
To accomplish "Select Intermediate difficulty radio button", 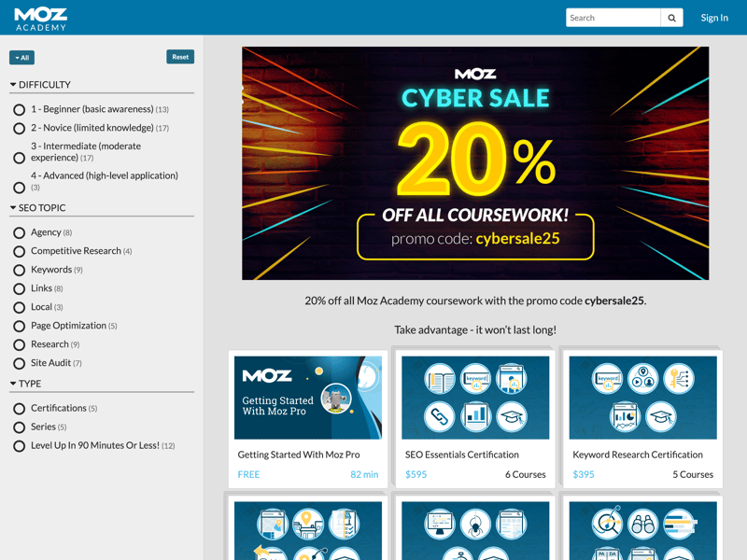I will click(19, 158).
